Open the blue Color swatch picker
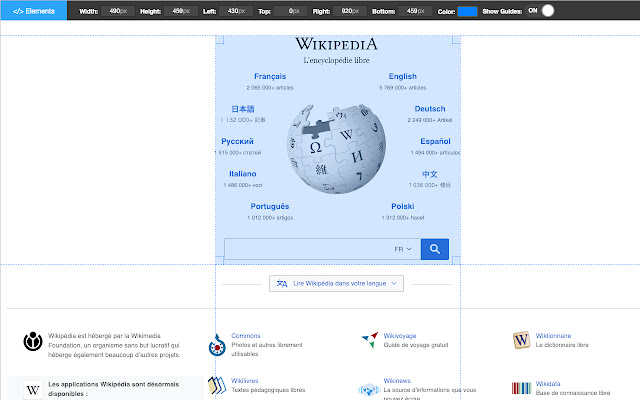 [x=467, y=11]
